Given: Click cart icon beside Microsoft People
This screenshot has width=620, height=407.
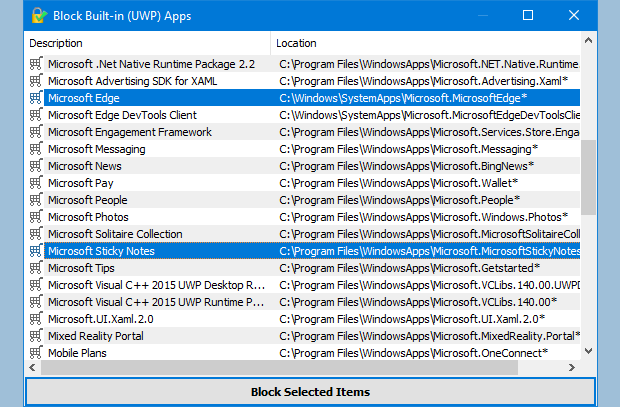Looking at the screenshot, I should (36, 200).
